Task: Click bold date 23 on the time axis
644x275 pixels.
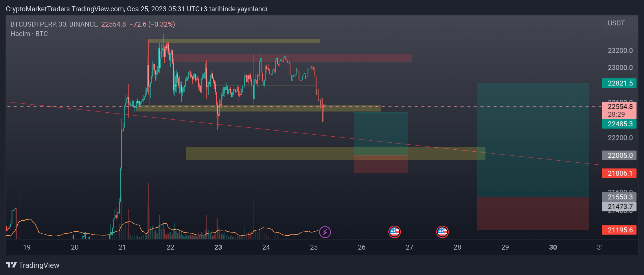Action: pos(218,247)
